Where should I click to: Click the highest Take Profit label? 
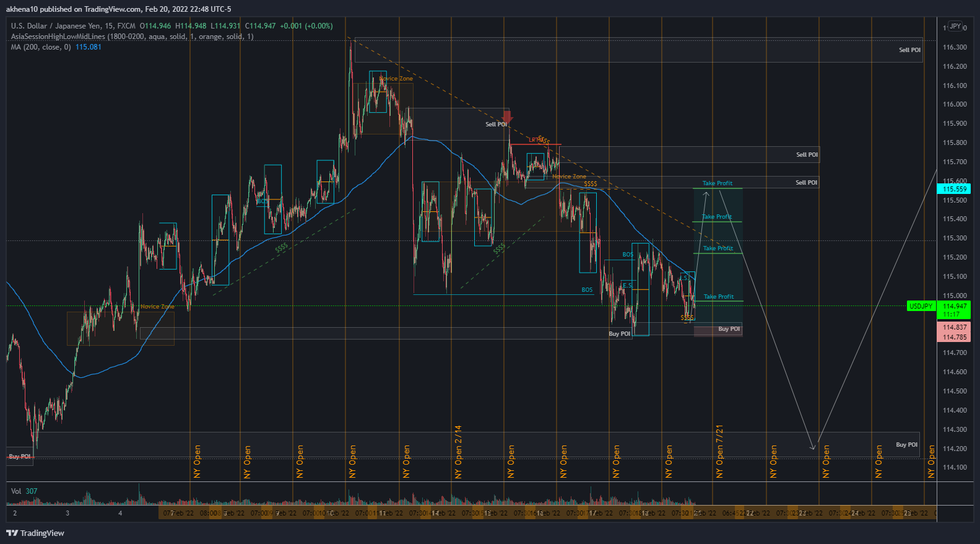717,183
